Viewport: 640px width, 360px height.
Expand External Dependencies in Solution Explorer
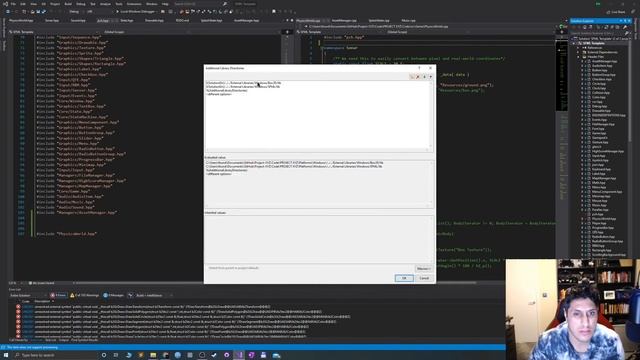[578, 52]
